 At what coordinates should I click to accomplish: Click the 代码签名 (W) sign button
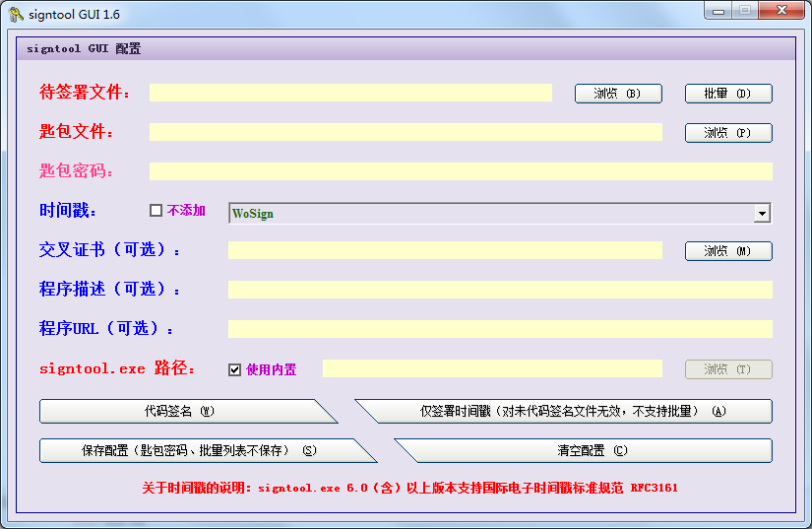click(179, 411)
